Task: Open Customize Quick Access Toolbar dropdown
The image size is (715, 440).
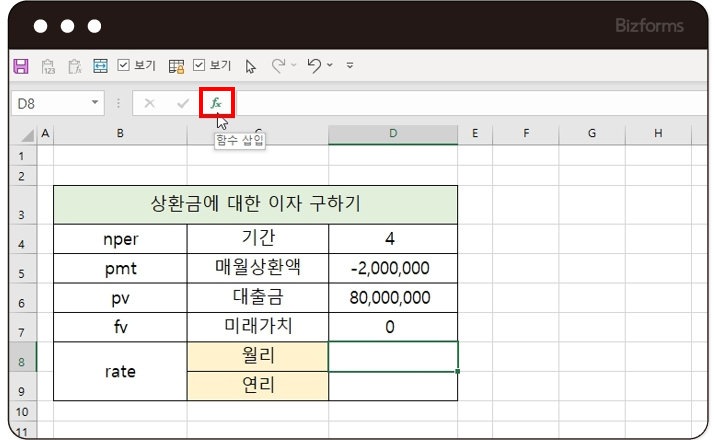Action: click(350, 66)
